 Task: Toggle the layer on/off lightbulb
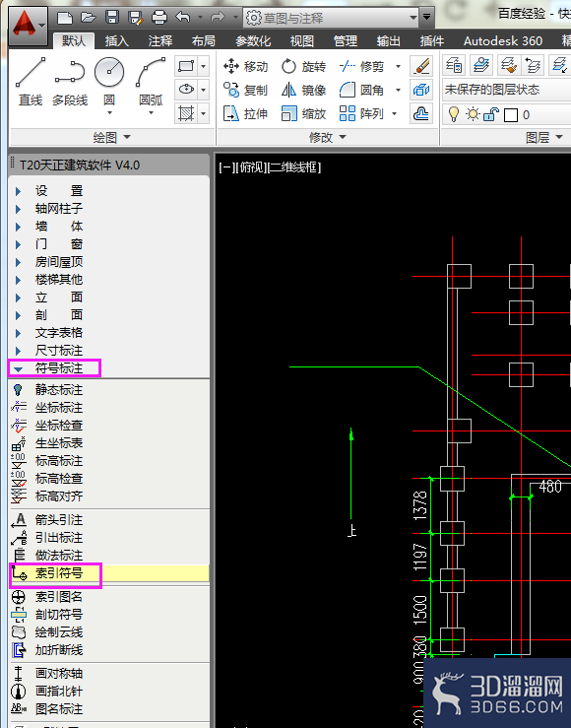click(454, 114)
